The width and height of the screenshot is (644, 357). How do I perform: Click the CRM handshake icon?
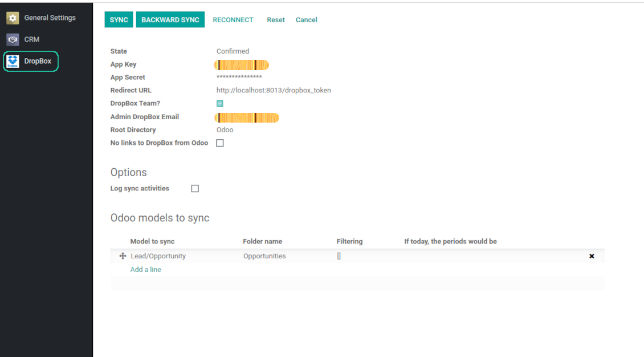pyautogui.click(x=13, y=39)
